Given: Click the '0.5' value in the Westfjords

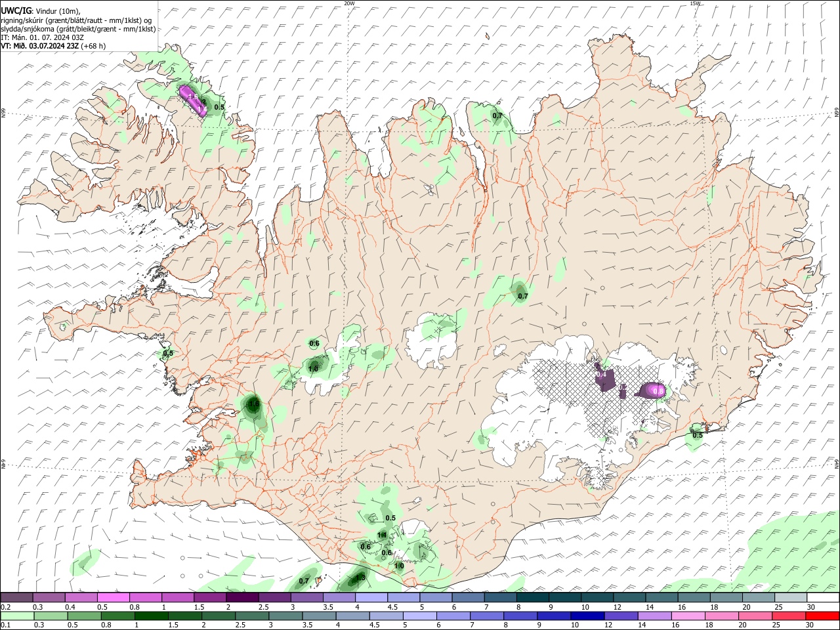Looking at the screenshot, I should (x=219, y=108).
